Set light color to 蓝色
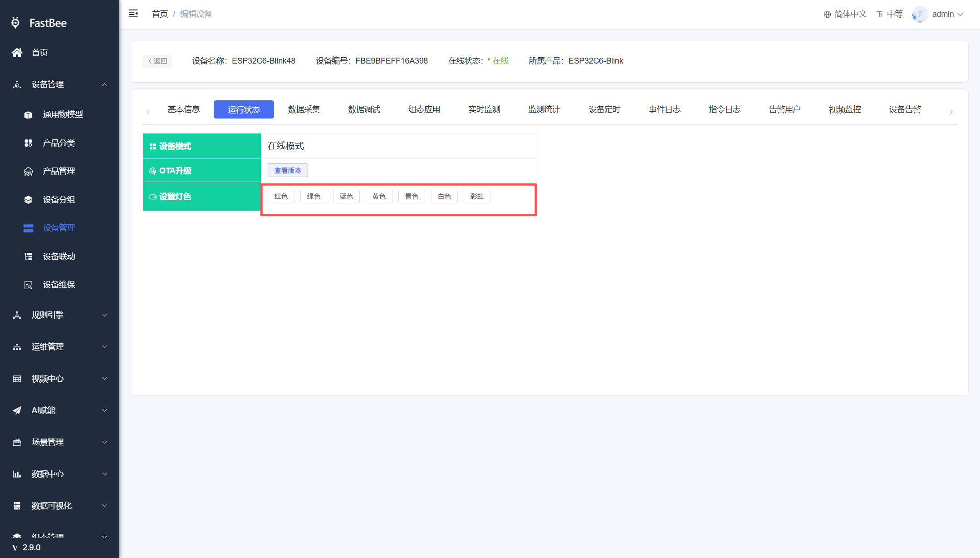The height and width of the screenshot is (558, 980). pos(346,197)
